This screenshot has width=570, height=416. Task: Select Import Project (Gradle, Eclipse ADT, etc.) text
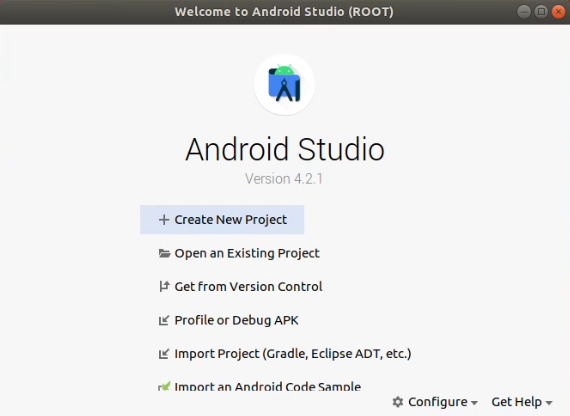pyautogui.click(x=293, y=354)
